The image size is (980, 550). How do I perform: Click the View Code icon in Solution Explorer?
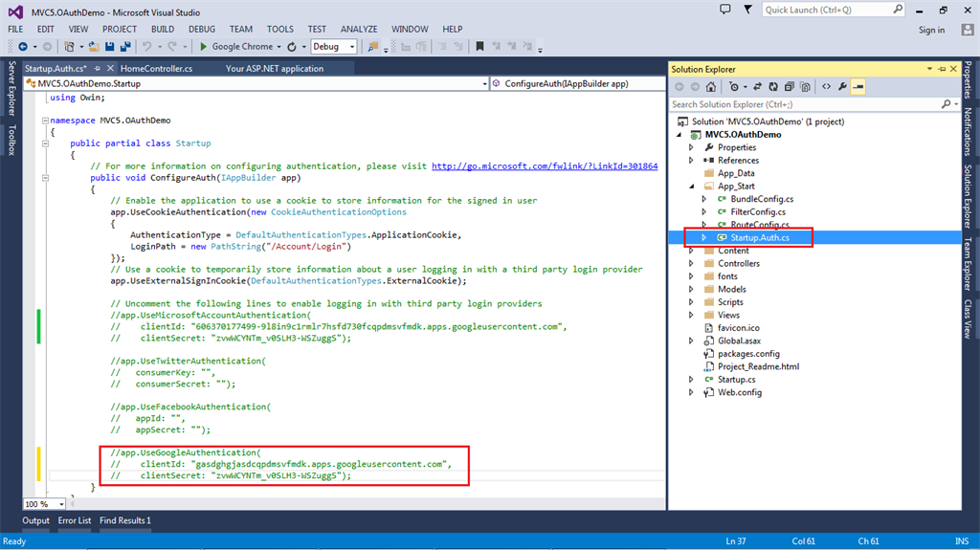point(825,86)
